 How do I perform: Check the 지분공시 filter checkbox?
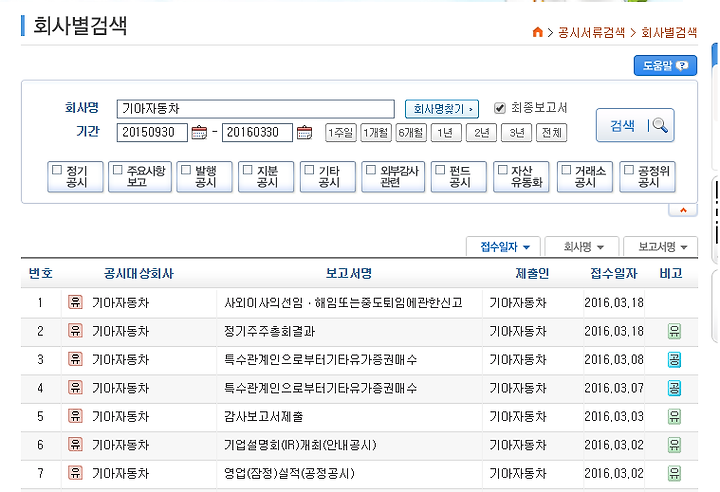click(248, 170)
